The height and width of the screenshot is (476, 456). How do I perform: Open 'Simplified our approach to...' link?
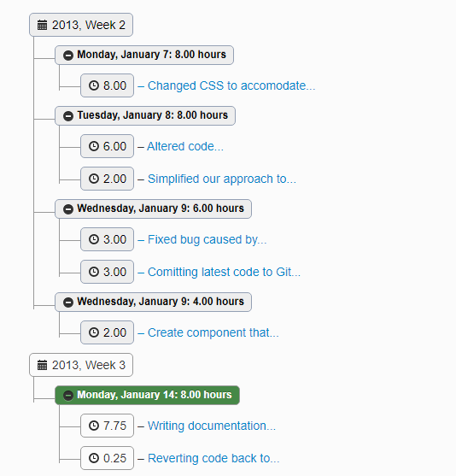(x=222, y=179)
